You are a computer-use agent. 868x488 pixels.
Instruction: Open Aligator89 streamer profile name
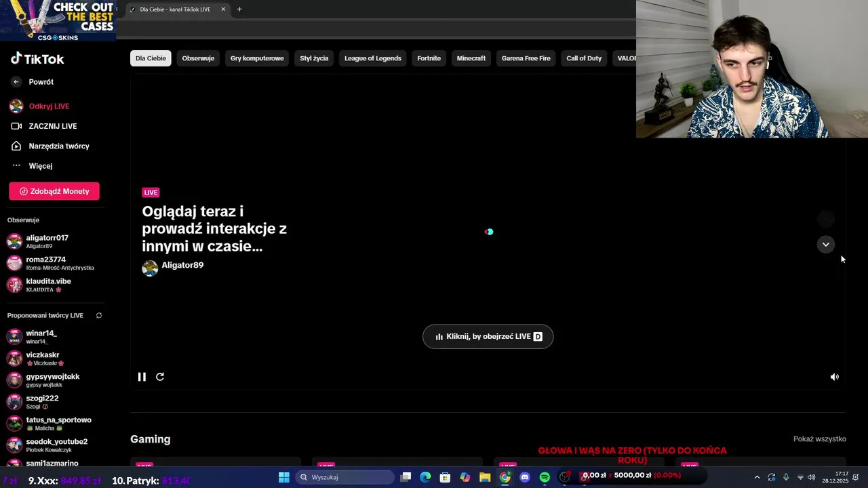182,265
